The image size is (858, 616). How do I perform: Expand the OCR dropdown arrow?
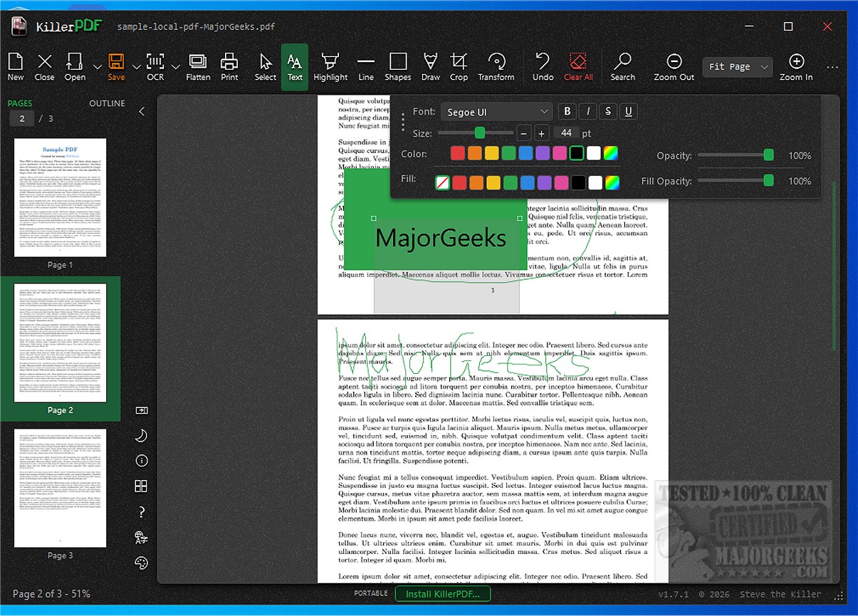point(176,67)
